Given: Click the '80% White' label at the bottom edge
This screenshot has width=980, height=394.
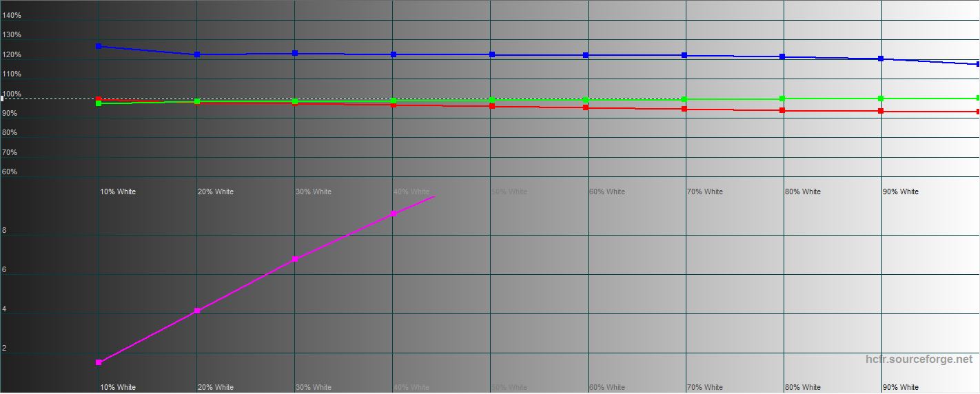Looking at the screenshot, I should point(803,387).
